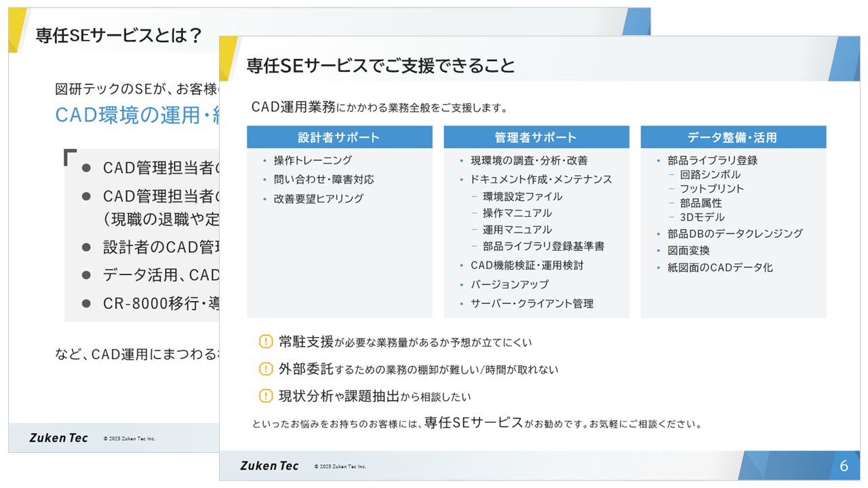Image resolution: width=868 pixels, height=488 pixels.
Task: Click the warning icon beside 常駐支援
Action: [266, 342]
